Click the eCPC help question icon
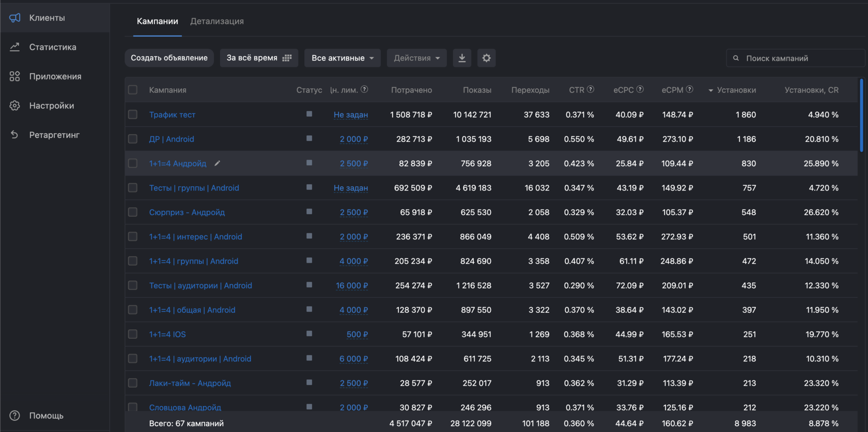Image resolution: width=868 pixels, height=432 pixels. 640,89
